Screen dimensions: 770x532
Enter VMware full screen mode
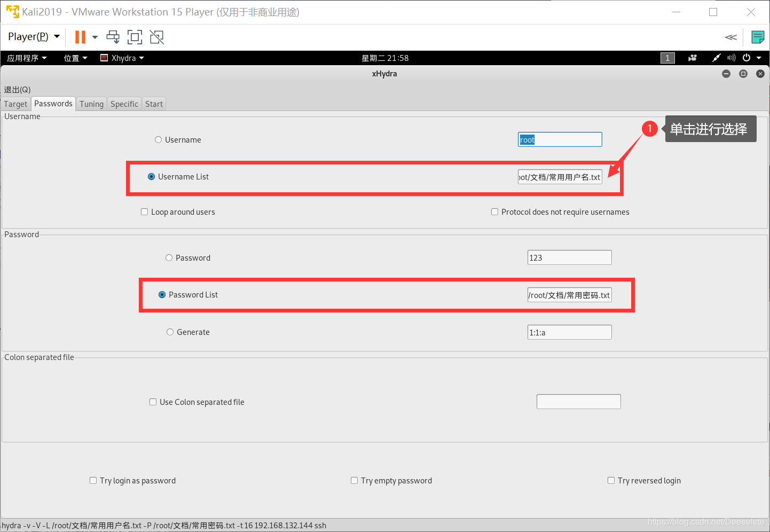click(135, 37)
